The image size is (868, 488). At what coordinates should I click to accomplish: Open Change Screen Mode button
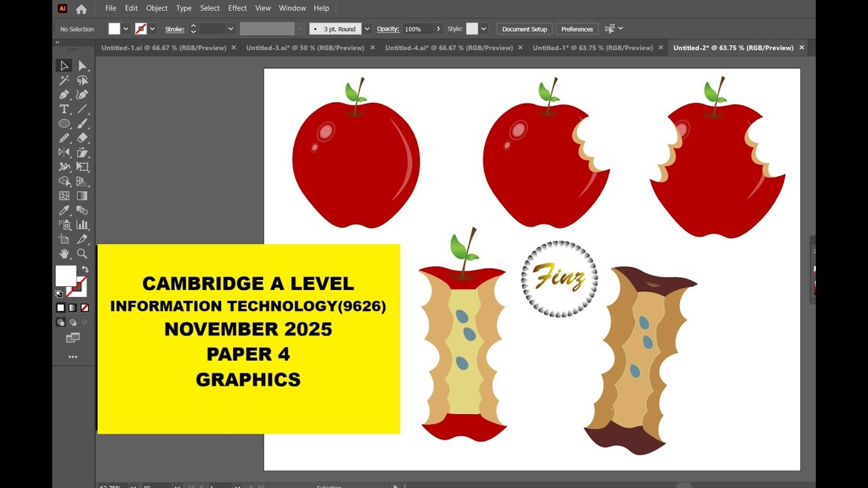pyautogui.click(x=73, y=338)
